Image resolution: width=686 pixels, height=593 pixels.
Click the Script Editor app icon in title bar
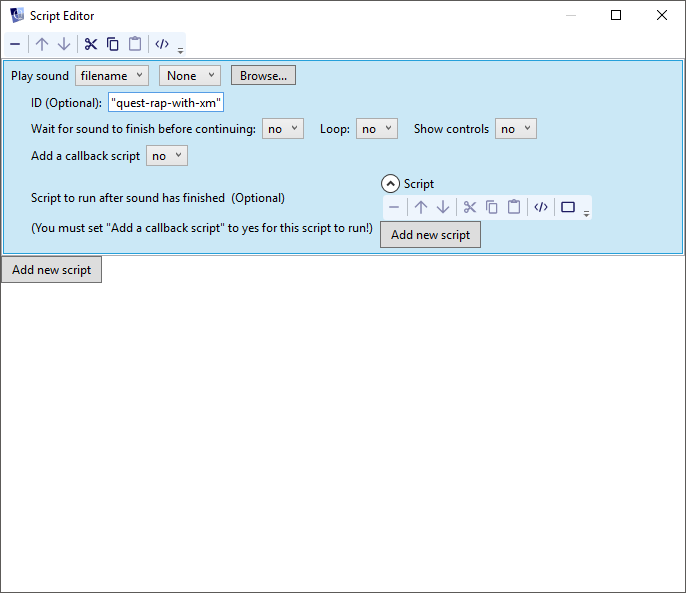pos(17,15)
